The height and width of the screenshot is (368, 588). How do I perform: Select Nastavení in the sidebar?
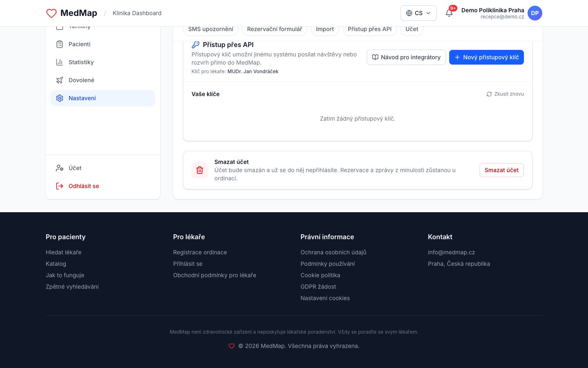click(x=103, y=98)
